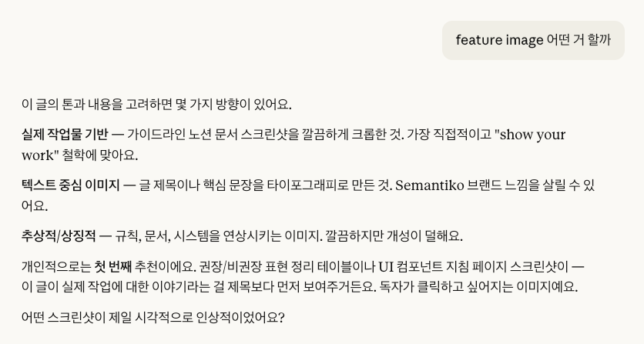Image resolution: width=644 pixels, height=344 pixels.
Task: Click the bold heading "텍스트 중심 이미지"
Action: click(69, 185)
